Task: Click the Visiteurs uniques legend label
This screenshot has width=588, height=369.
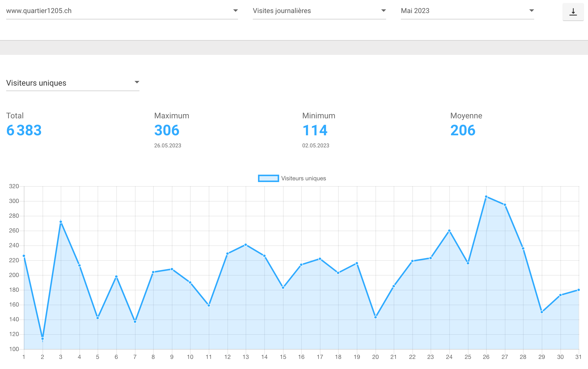Action: pos(303,178)
